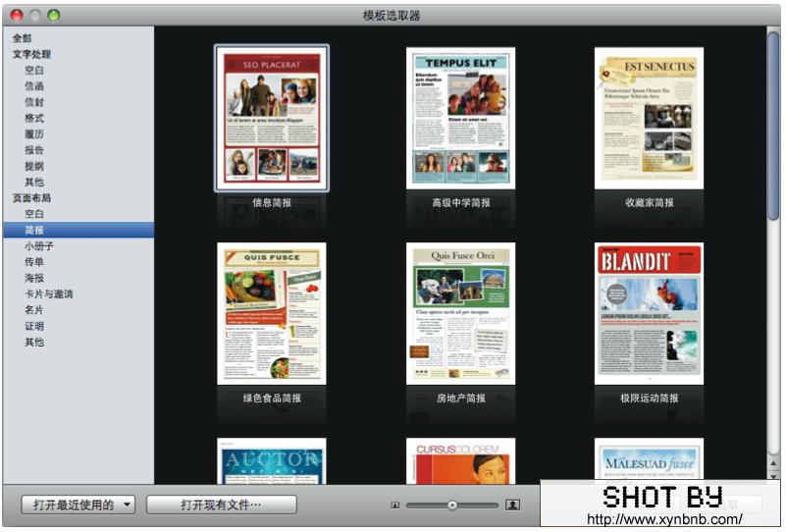Choose the 极限运动简报 template thumbnail

click(650, 314)
